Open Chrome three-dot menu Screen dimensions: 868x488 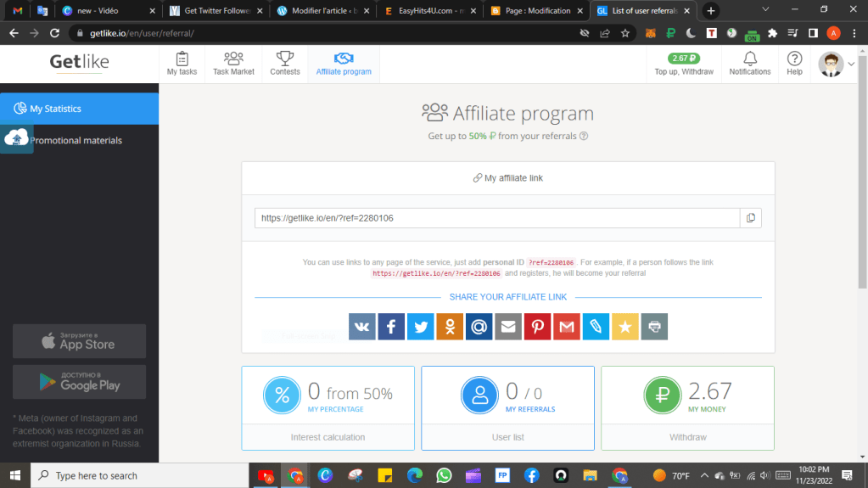click(x=853, y=33)
